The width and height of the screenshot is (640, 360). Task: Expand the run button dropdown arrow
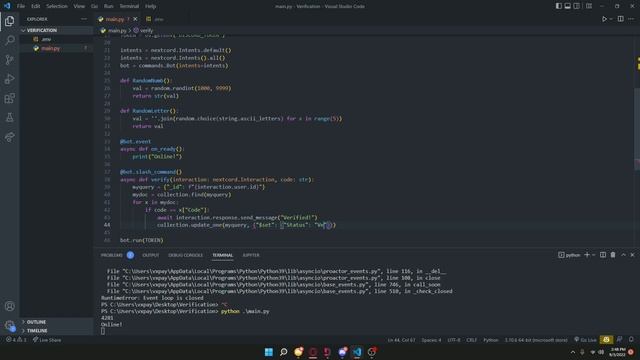[611, 19]
